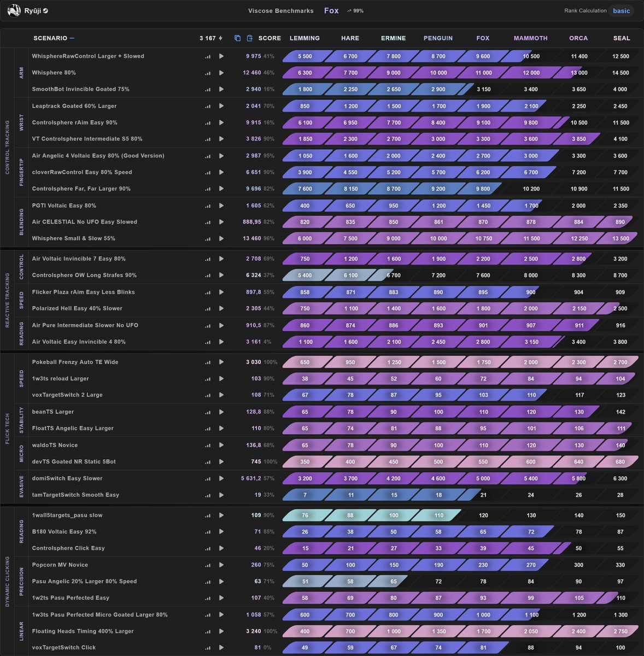Select the LEMMING rank column header
Viewport: 644px width, 656px height.
click(305, 38)
